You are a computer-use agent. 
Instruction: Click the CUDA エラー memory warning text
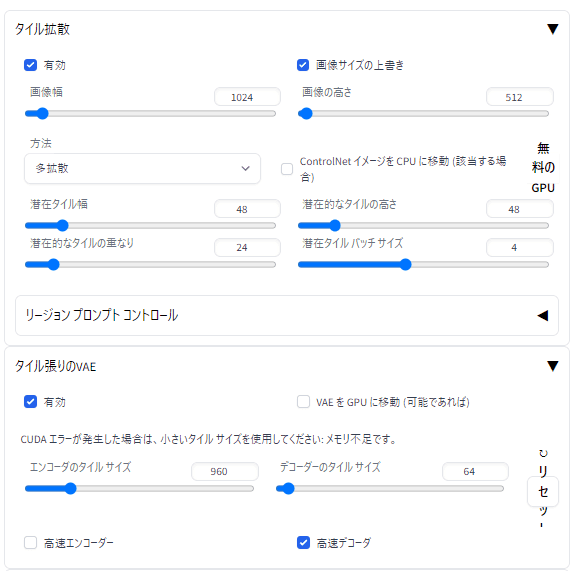click(x=208, y=439)
